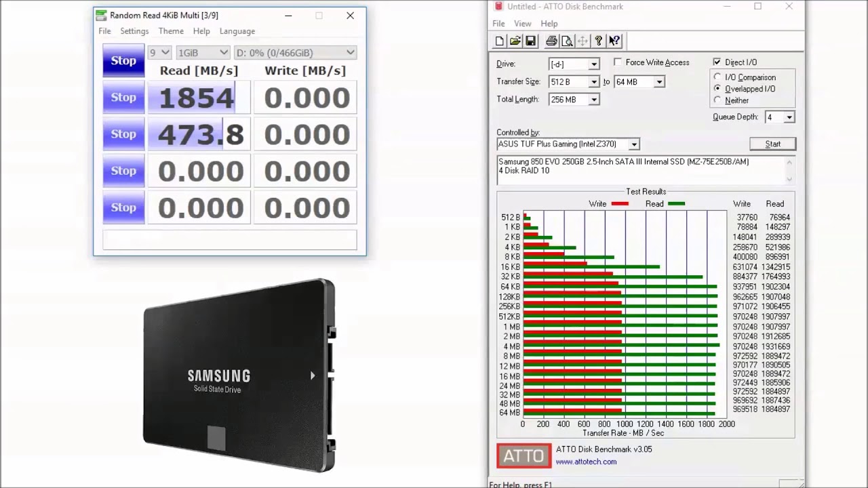The height and width of the screenshot is (488, 868).
Task: Open CrystalDiskMark Help menu
Action: (x=201, y=31)
